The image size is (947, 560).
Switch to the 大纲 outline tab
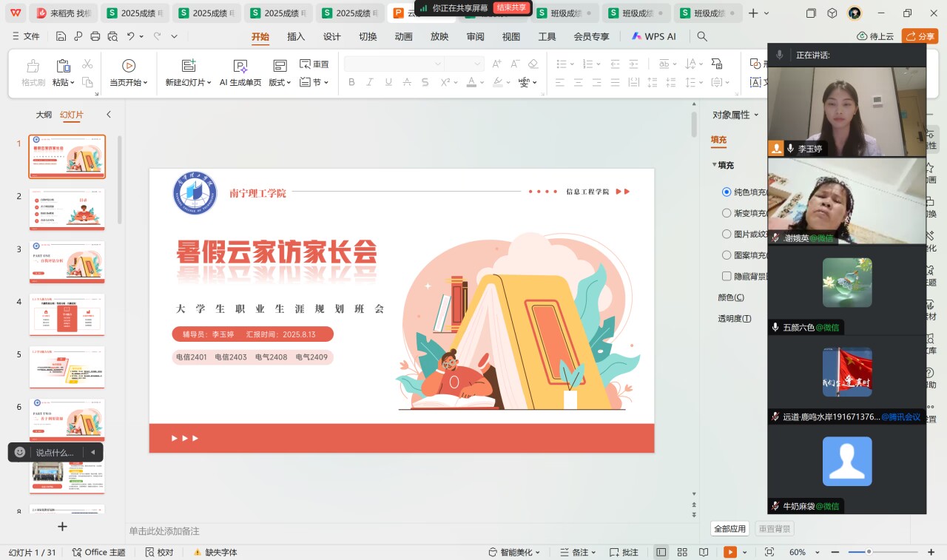click(x=44, y=115)
